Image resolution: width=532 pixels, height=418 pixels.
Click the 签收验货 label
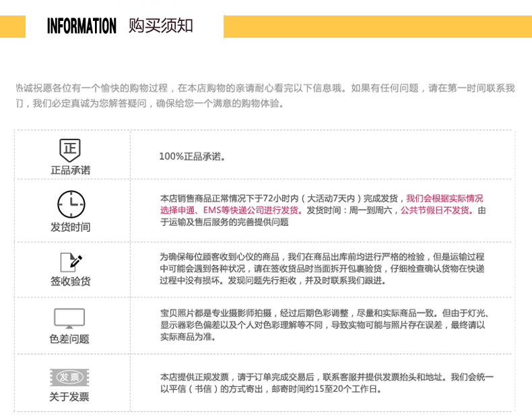(x=71, y=281)
